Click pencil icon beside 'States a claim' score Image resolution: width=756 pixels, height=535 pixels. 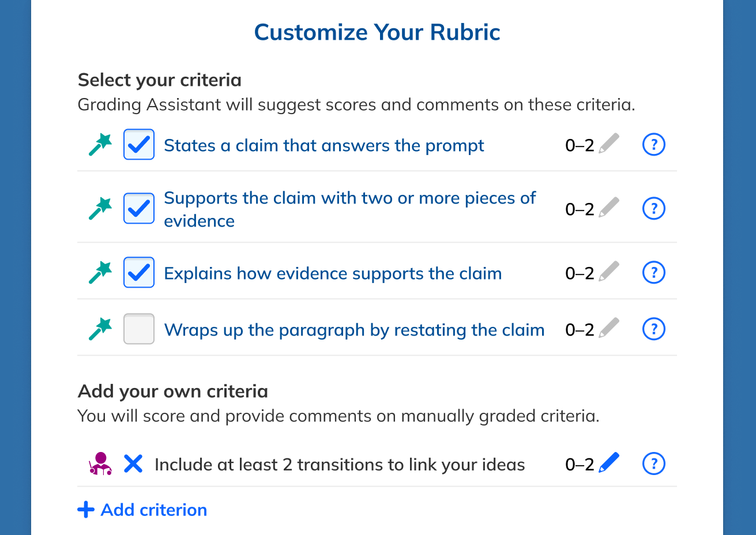[609, 144]
